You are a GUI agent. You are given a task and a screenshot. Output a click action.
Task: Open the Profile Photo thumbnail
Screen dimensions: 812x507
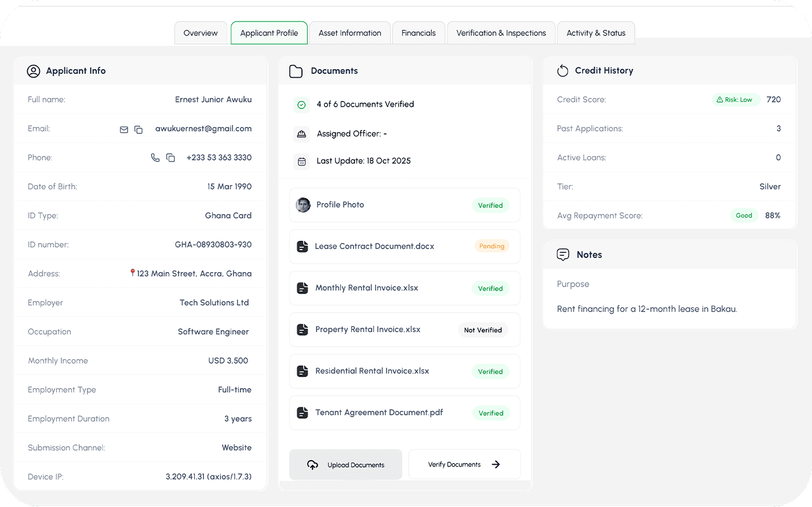coord(303,205)
